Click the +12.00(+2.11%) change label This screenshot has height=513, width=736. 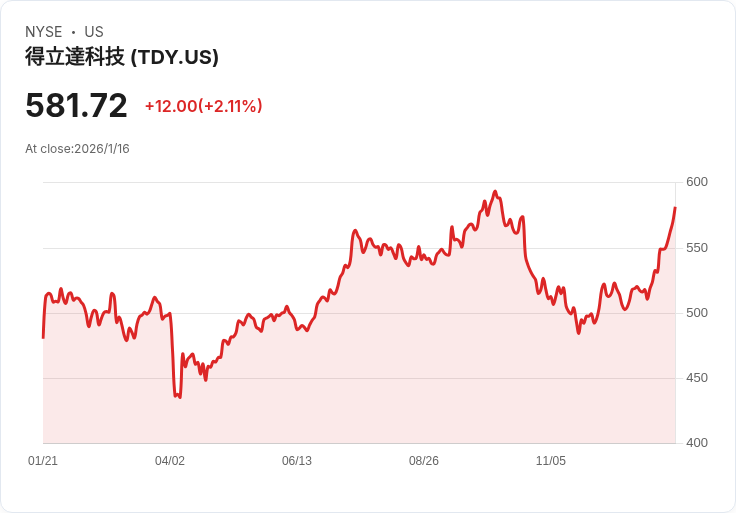[203, 106]
